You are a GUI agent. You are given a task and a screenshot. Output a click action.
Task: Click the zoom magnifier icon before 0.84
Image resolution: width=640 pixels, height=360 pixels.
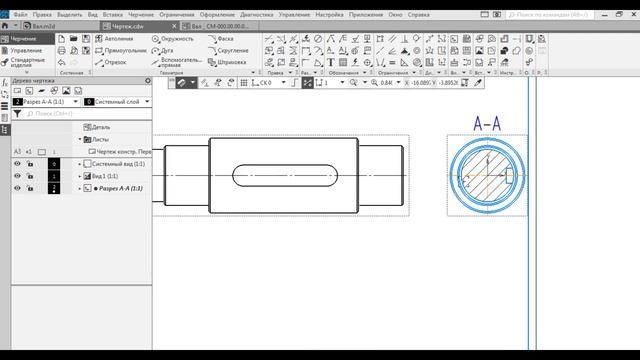tap(374, 83)
